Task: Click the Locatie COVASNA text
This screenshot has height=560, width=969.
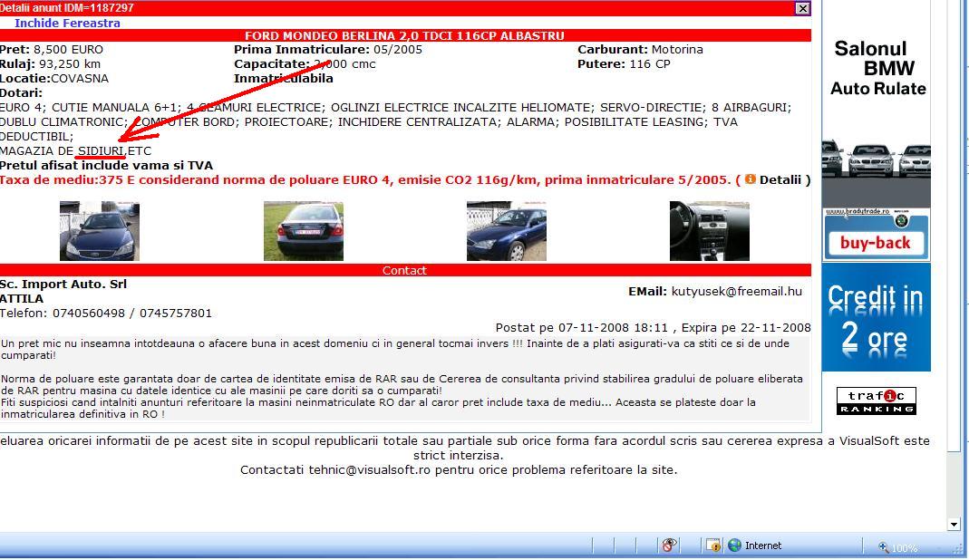Action: 54,79
